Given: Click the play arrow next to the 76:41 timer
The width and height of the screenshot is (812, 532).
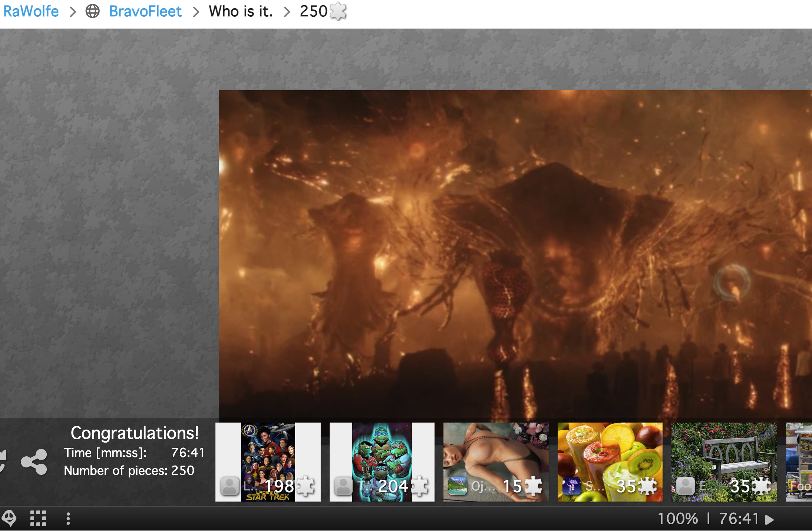Looking at the screenshot, I should 770,519.
